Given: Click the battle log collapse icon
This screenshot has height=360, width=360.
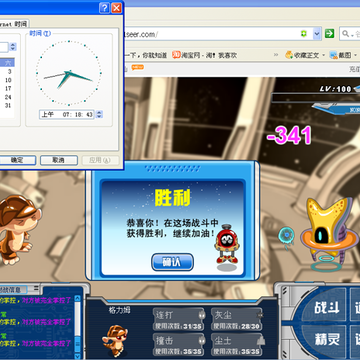Looking at the screenshot, I should pos(36,289).
